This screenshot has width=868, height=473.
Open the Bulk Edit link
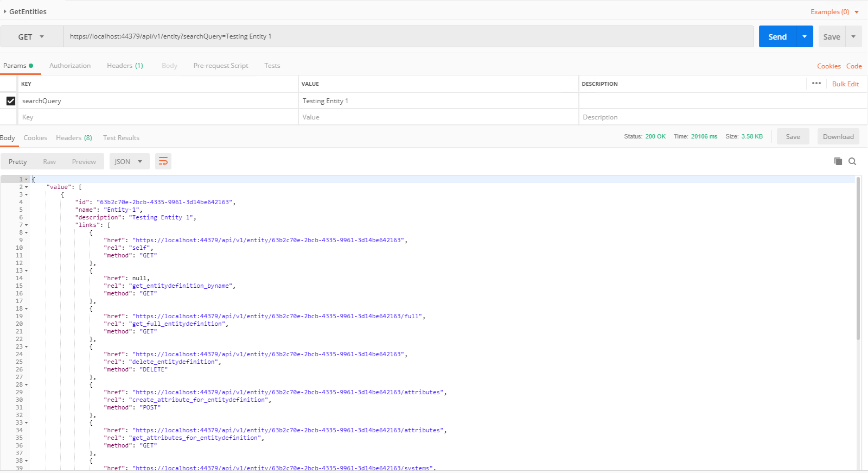tap(845, 84)
